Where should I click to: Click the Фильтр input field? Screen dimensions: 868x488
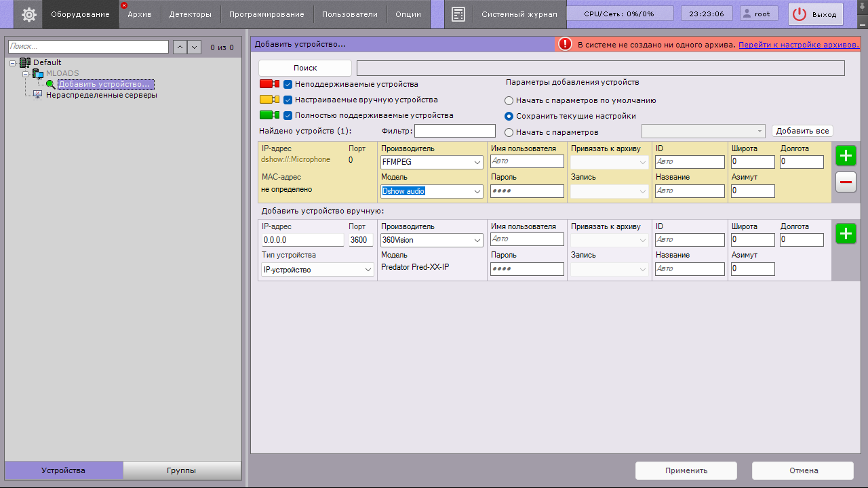pos(455,131)
